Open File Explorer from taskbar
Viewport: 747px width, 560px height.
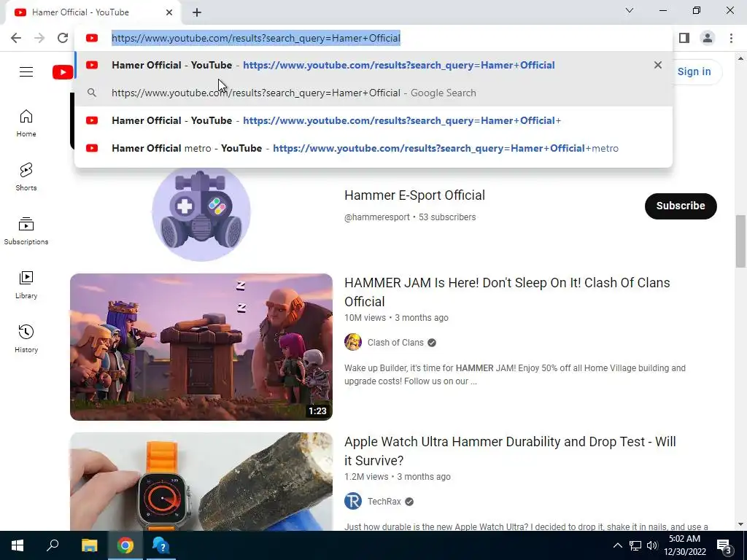pos(89,545)
